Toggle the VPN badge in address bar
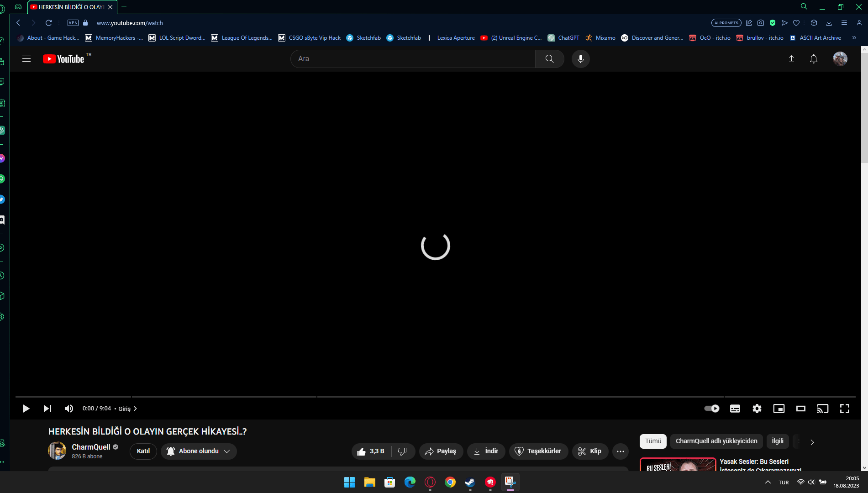This screenshot has height=493, width=868. point(73,23)
